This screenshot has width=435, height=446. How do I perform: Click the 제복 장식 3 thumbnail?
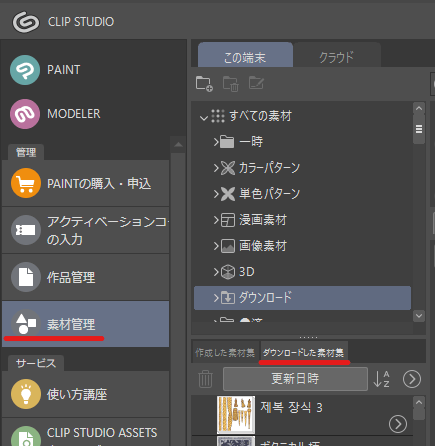tap(236, 415)
